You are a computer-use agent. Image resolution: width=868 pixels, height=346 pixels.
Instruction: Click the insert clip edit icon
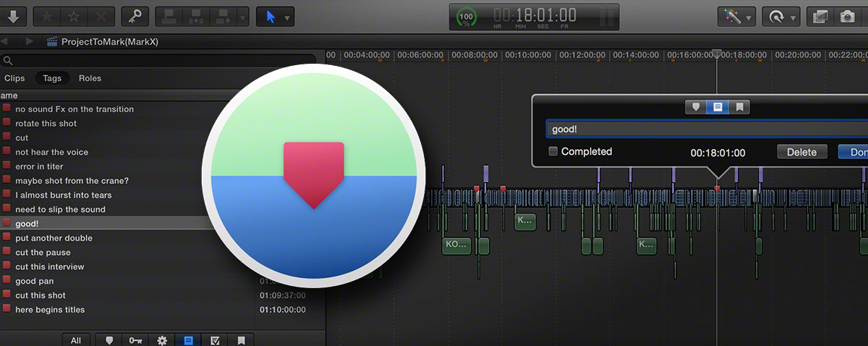point(195,16)
